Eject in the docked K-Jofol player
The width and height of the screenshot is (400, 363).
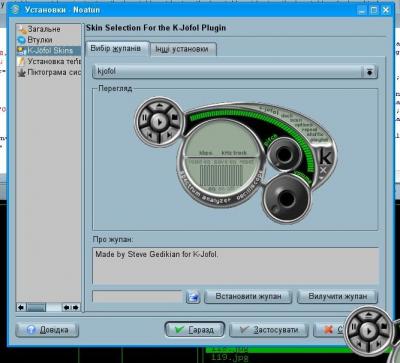[x=368, y=315]
